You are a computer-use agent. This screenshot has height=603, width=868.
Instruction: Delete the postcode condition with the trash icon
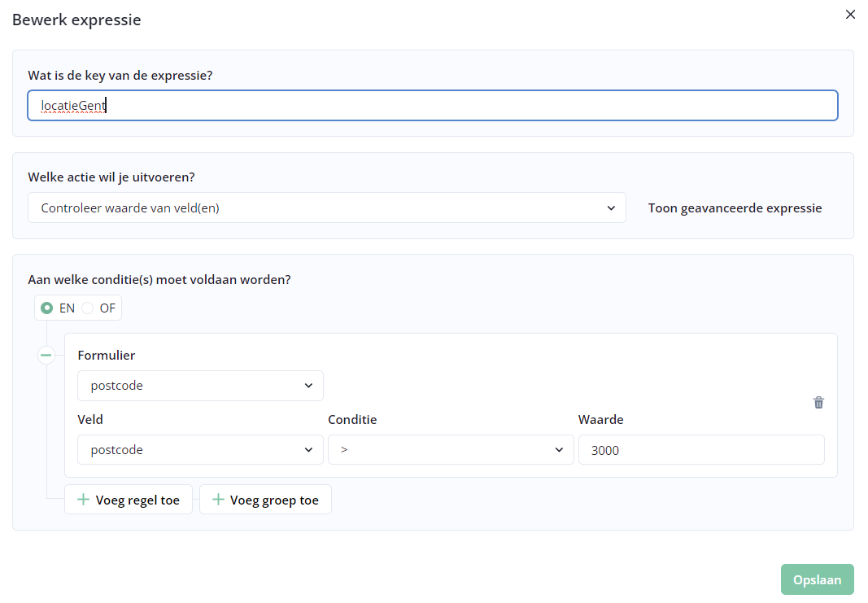[x=818, y=403]
